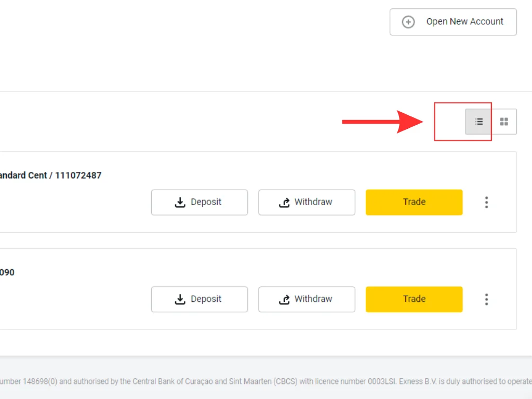Click the withdraw arrow icon for Standard Cent

[x=284, y=203]
